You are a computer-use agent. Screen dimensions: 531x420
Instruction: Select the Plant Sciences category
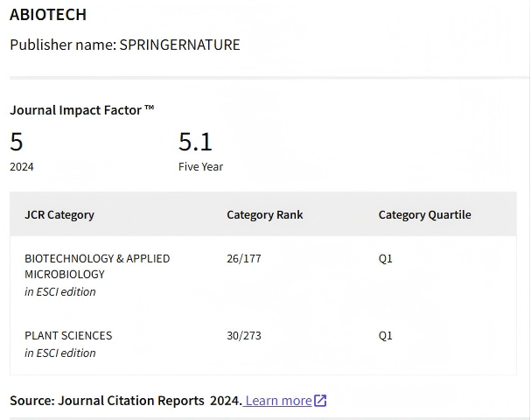68,335
